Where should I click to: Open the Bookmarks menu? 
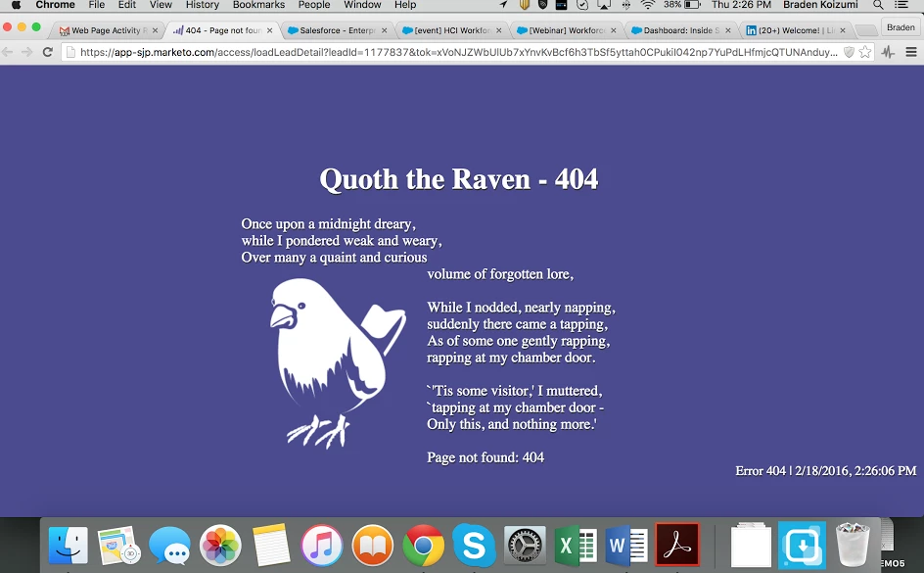[x=258, y=5]
